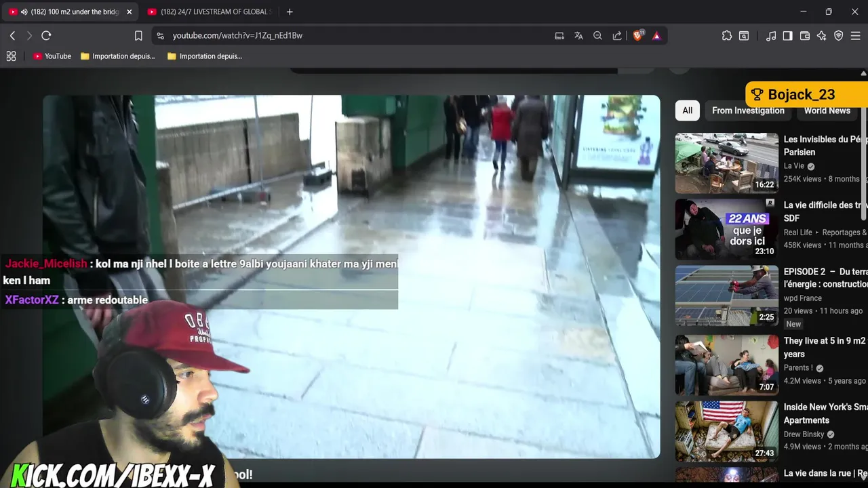Click 'La vie dans la rue' video title
This screenshot has width=868, height=488.
(825, 473)
